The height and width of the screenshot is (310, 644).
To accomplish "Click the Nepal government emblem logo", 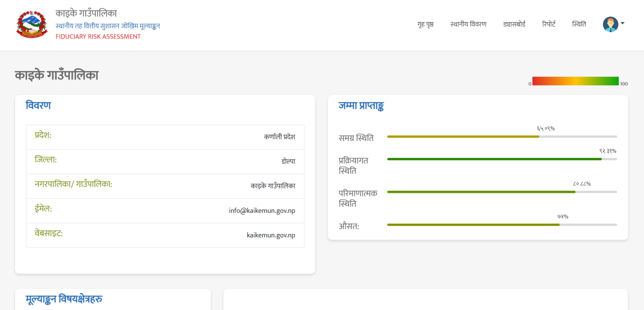I will tap(32, 25).
